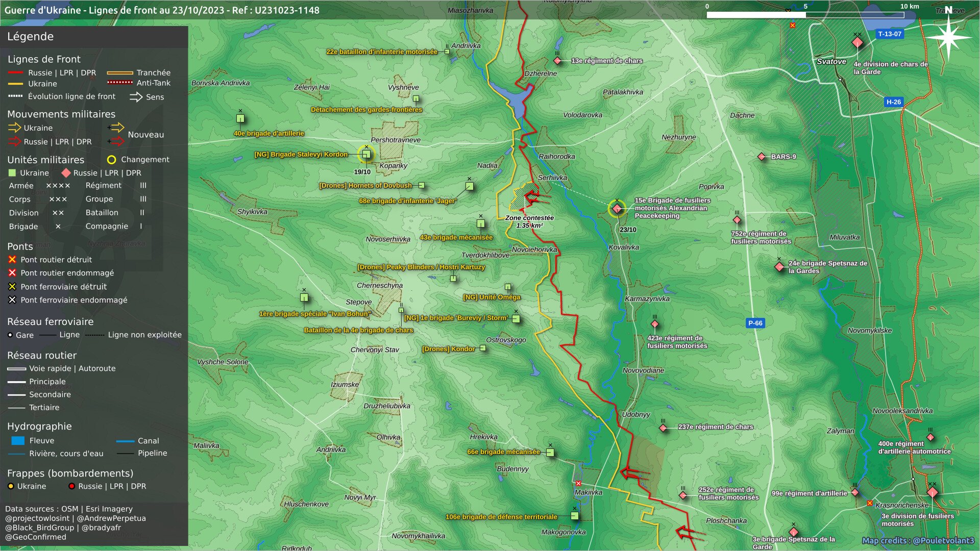This screenshot has width=980, height=551.
Task: Click the 752e régiment diamond marker
Action: [x=737, y=220]
